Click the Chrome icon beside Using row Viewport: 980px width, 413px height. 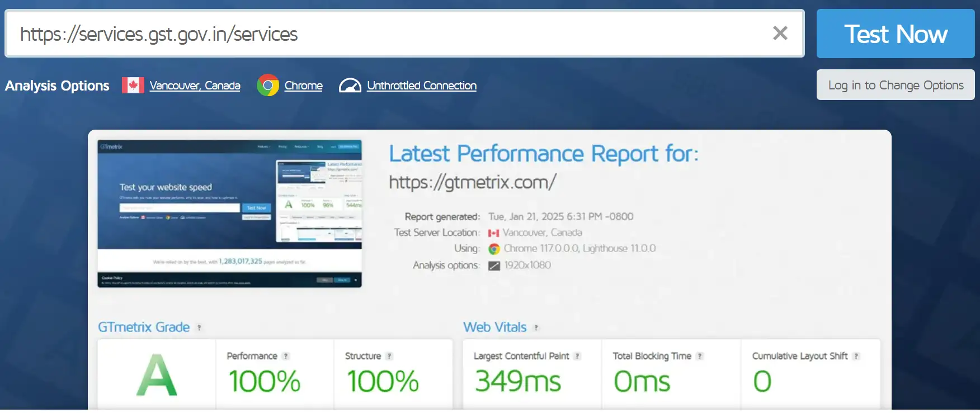(x=494, y=249)
